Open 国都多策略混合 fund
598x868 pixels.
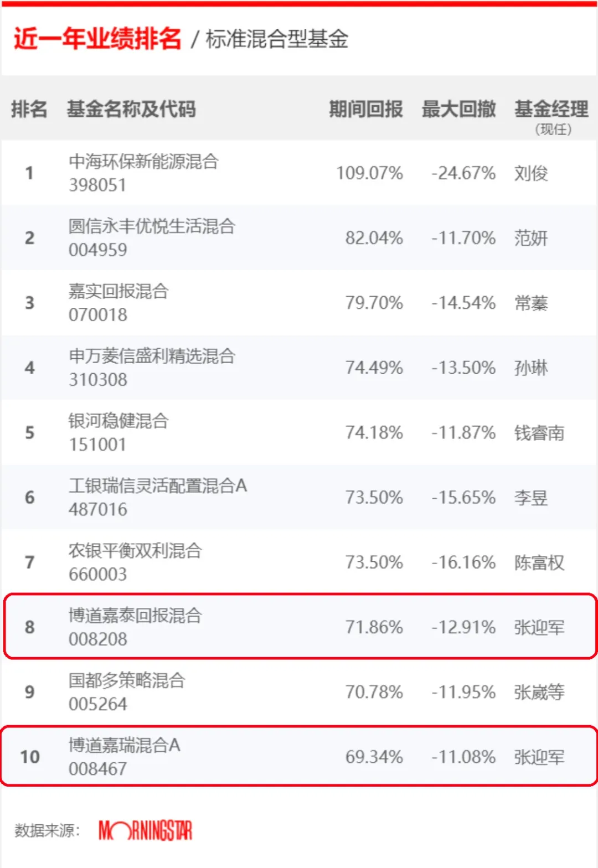[127, 680]
